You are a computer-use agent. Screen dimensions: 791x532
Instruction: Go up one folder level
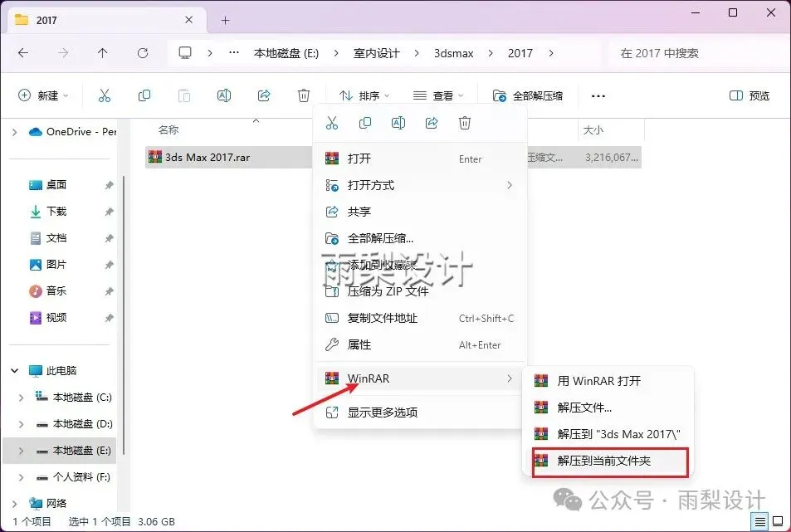point(103,53)
